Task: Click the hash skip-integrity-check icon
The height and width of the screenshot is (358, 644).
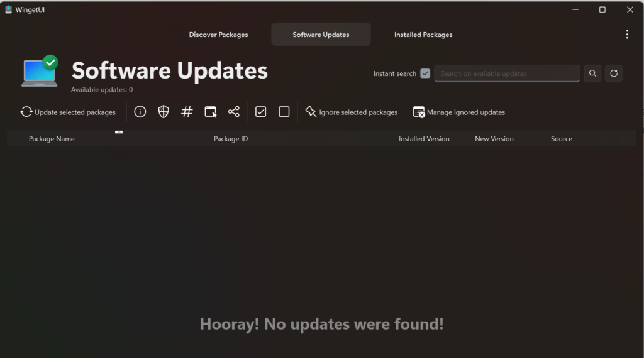Action: pyautogui.click(x=187, y=112)
